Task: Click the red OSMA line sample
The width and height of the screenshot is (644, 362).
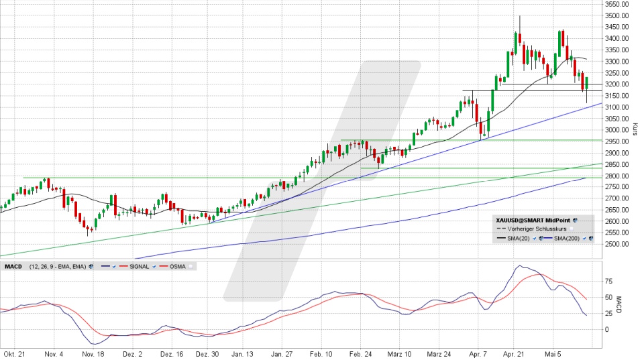Action: click(x=164, y=266)
